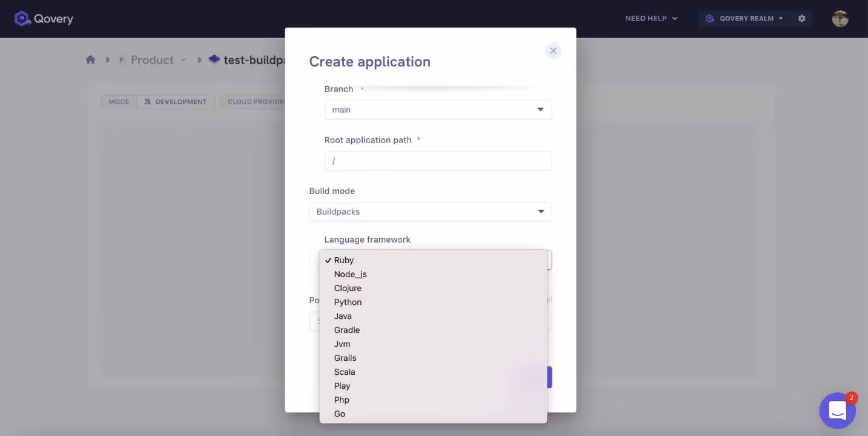868x436 pixels.
Task: Select Grails framework option
Action: 433,358
